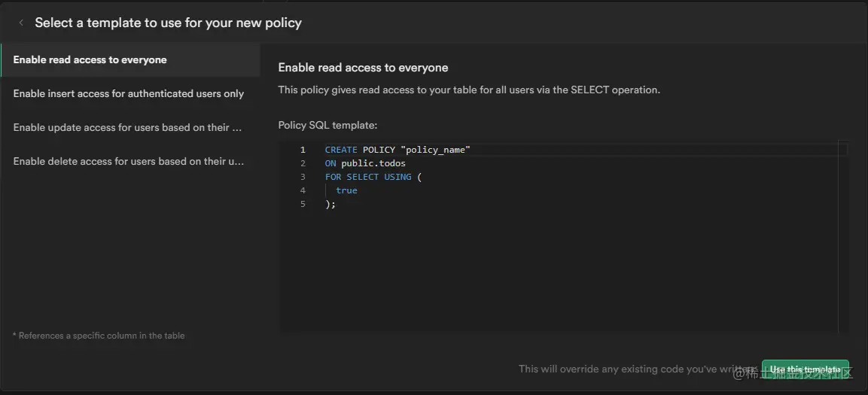Place cursor on the "policy_name" string

(435, 150)
